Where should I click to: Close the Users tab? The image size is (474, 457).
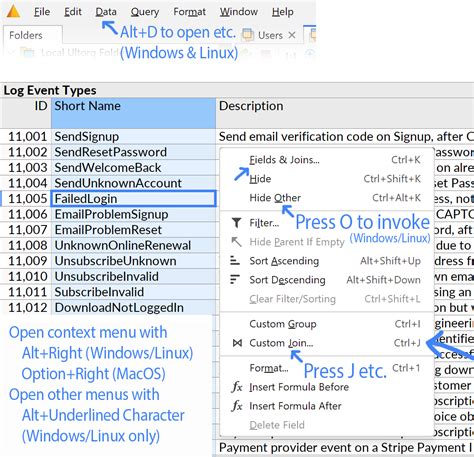point(292,35)
